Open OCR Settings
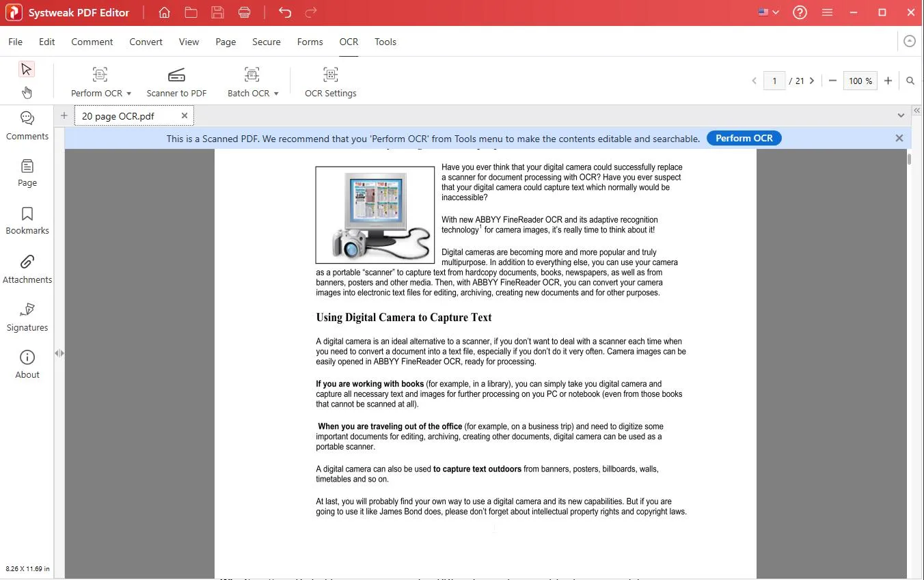The width and height of the screenshot is (924, 580). [x=331, y=82]
